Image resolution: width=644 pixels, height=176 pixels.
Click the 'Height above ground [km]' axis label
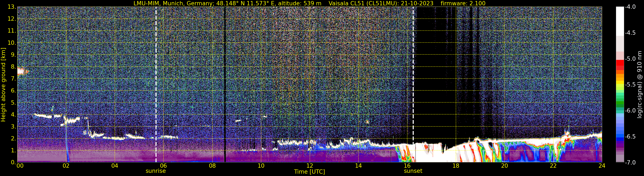(x=3, y=85)
